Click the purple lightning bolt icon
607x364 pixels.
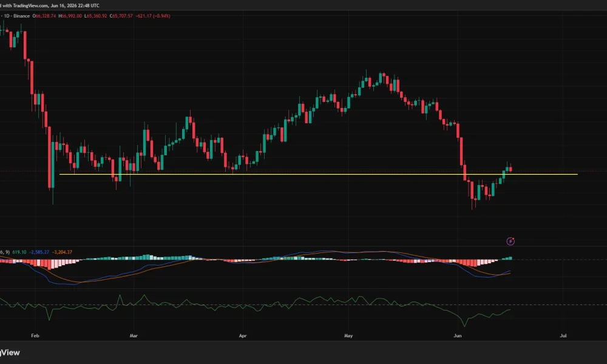[510, 241]
